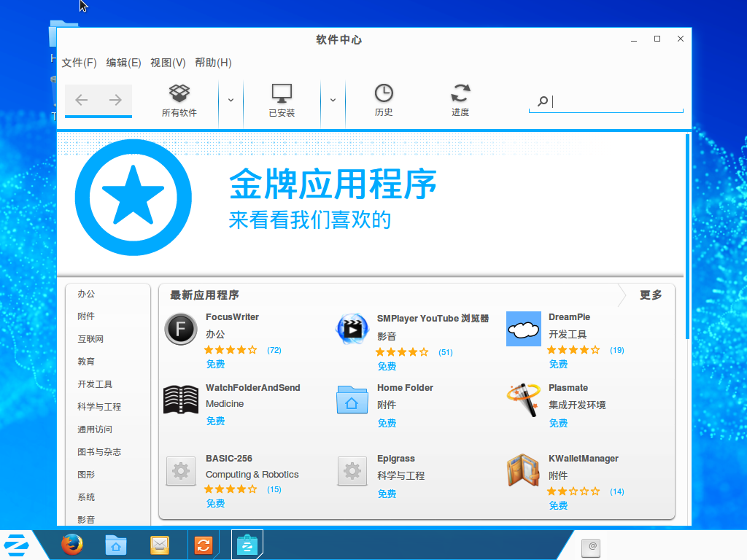
Task: Select the 开发工具 category in sidebar
Action: (96, 384)
